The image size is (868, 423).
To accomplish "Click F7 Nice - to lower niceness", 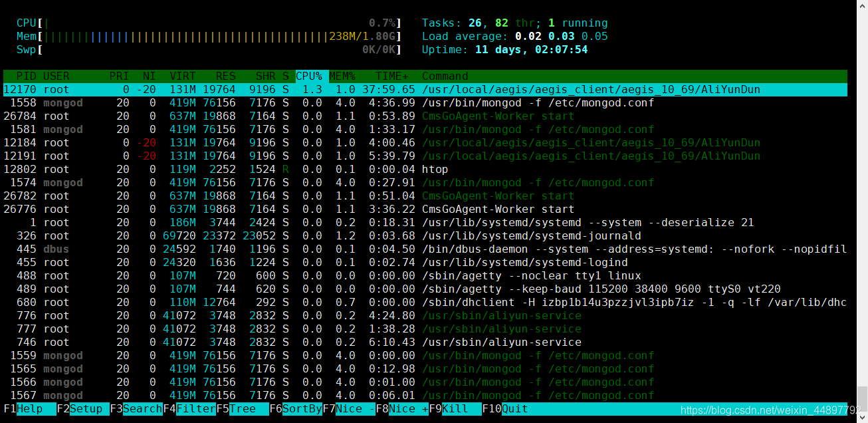I will pyautogui.click(x=349, y=409).
